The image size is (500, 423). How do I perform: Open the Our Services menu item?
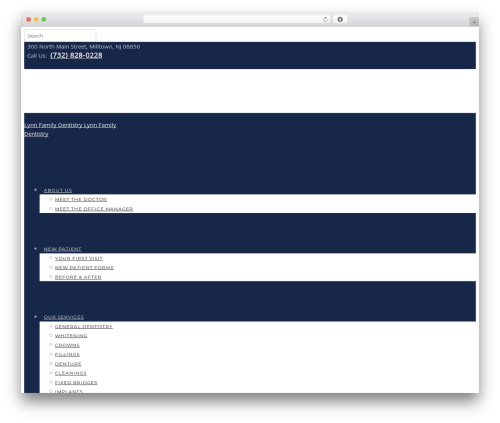(64, 317)
